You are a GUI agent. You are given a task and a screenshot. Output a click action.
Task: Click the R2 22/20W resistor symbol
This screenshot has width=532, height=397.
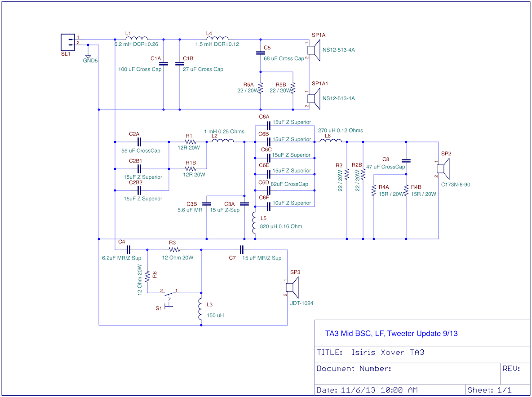(347, 174)
